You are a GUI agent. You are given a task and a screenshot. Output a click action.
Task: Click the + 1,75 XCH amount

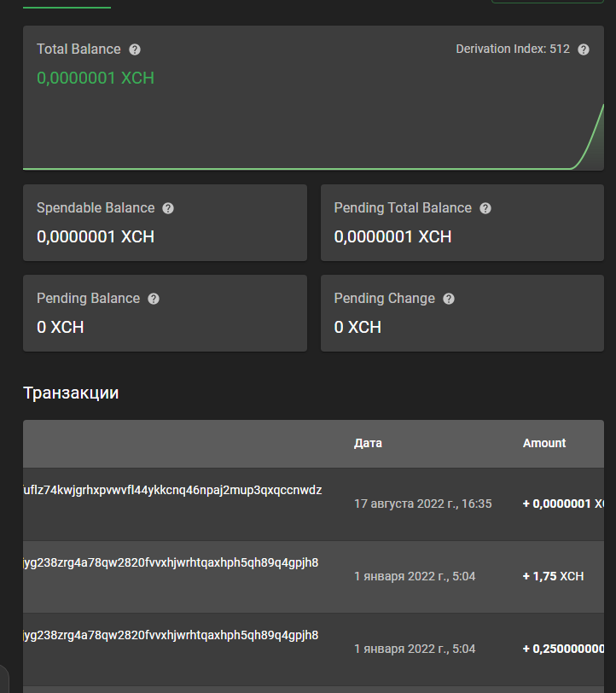pos(553,576)
